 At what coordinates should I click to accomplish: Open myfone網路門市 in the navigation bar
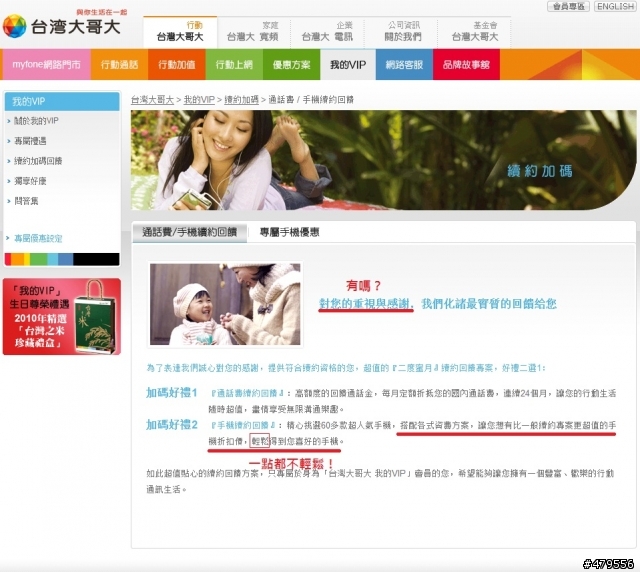pos(46,65)
